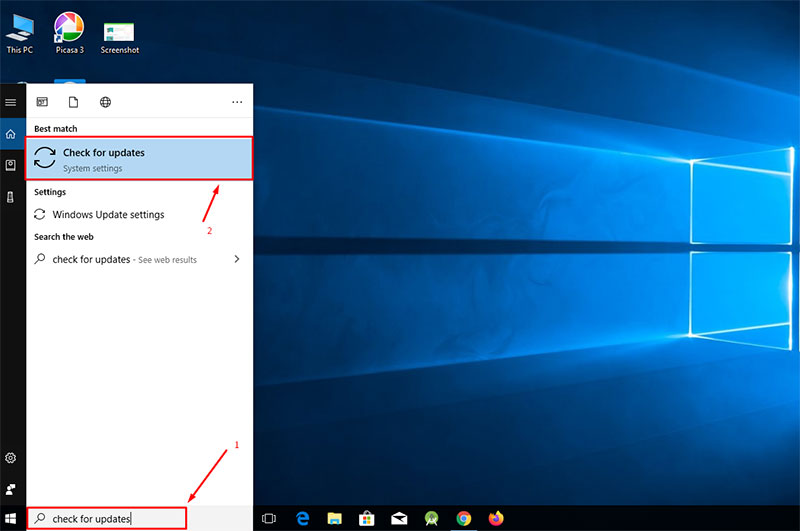Screen dimensions: 800x531
Task: Open the Windows Start button
Action: [x=11, y=519]
